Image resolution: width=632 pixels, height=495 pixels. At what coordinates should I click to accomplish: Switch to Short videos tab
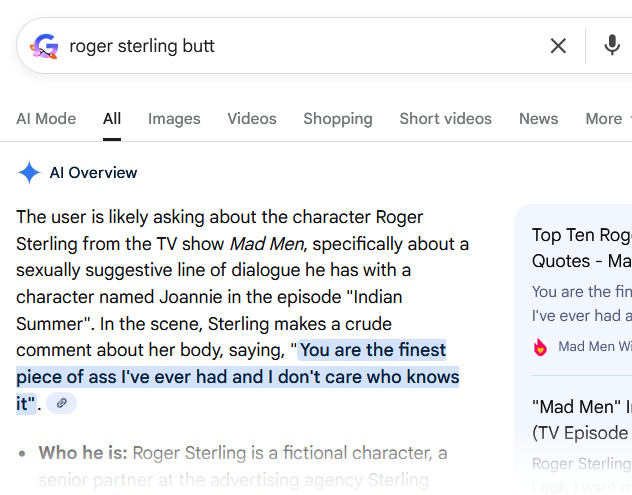(x=445, y=118)
